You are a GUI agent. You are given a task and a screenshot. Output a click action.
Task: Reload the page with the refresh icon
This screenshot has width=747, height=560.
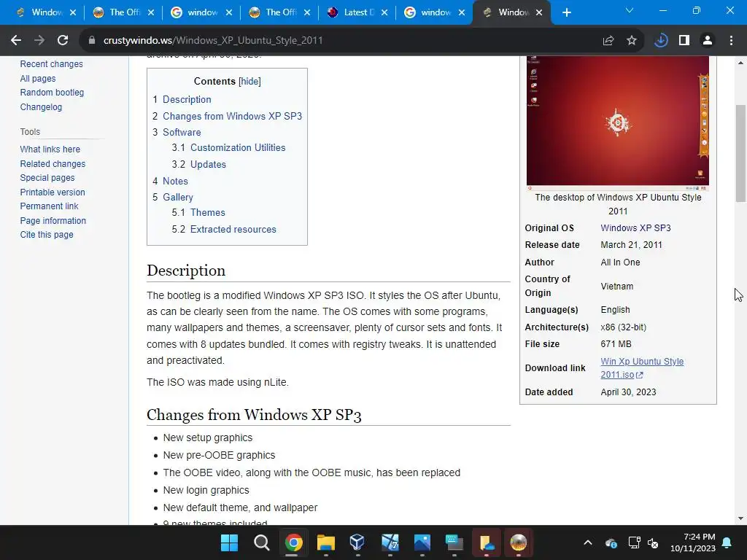point(63,41)
